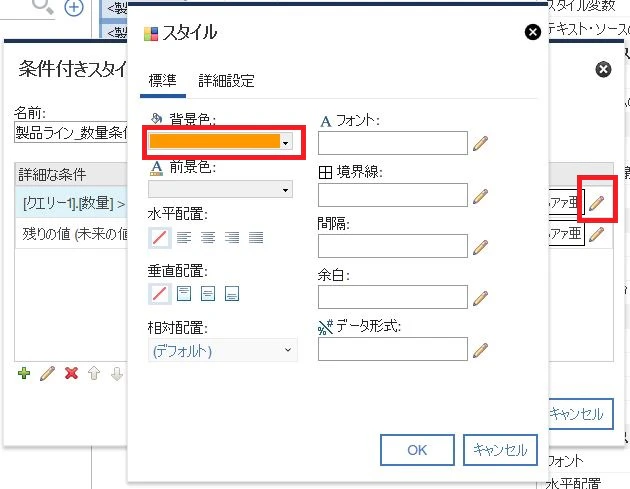Image resolution: width=630 pixels, height=489 pixels.
Task: Confirm style dialog with OK
Action: click(417, 450)
